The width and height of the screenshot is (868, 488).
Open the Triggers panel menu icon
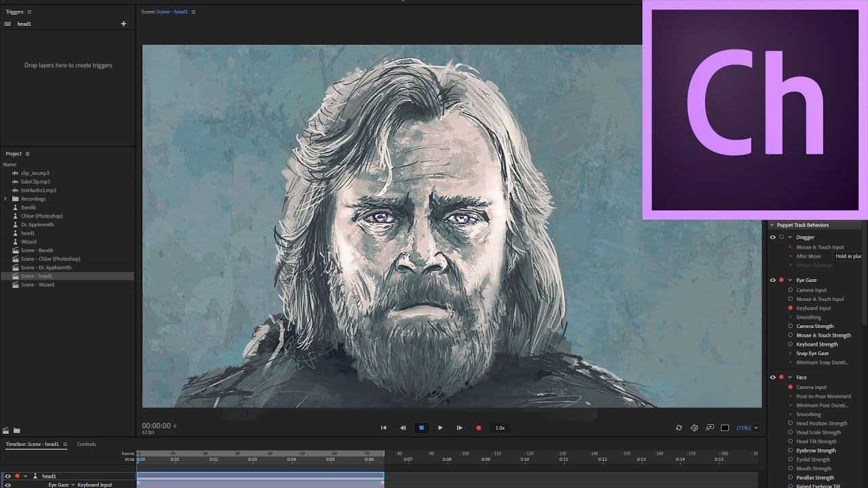pyautogui.click(x=29, y=12)
